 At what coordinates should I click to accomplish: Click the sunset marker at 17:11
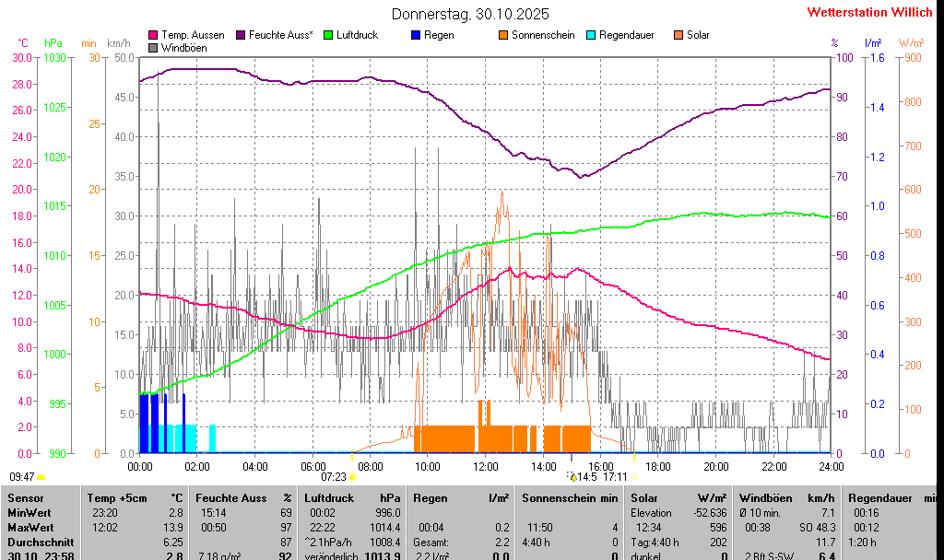point(634,477)
